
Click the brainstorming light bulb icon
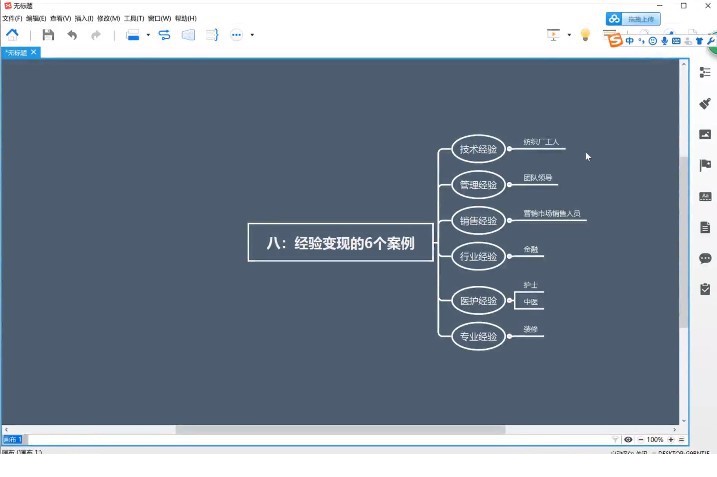tap(585, 35)
